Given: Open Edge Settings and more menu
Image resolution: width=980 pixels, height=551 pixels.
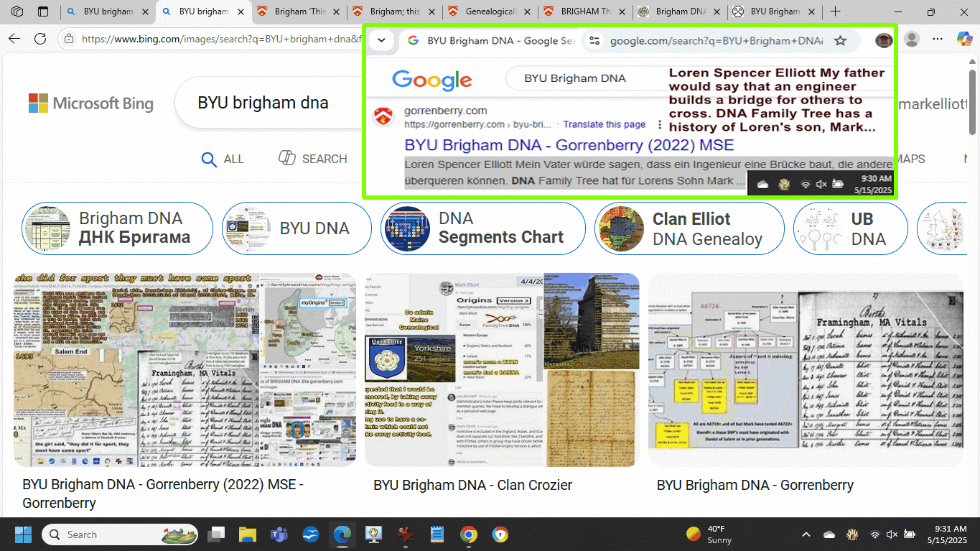Looking at the screenshot, I should (x=938, y=39).
